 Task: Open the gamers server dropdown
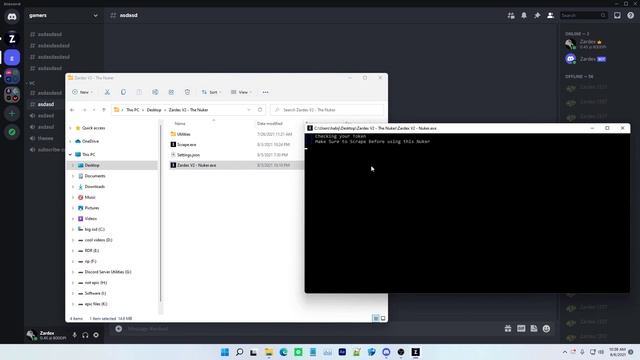point(95,16)
